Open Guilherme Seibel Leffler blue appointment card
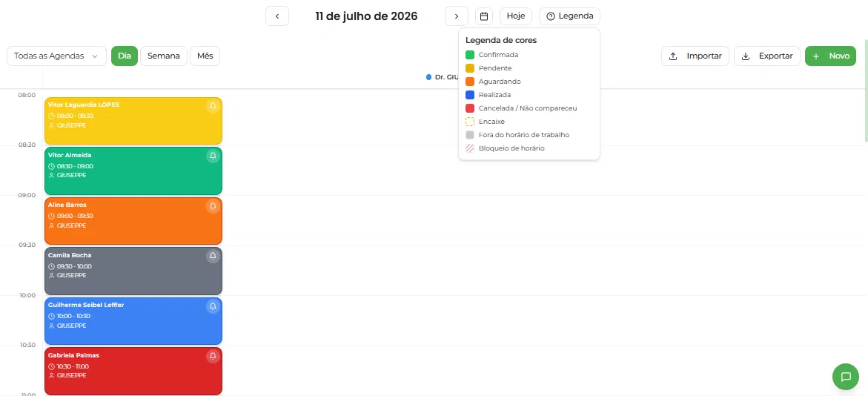The image size is (868, 396). 133,321
